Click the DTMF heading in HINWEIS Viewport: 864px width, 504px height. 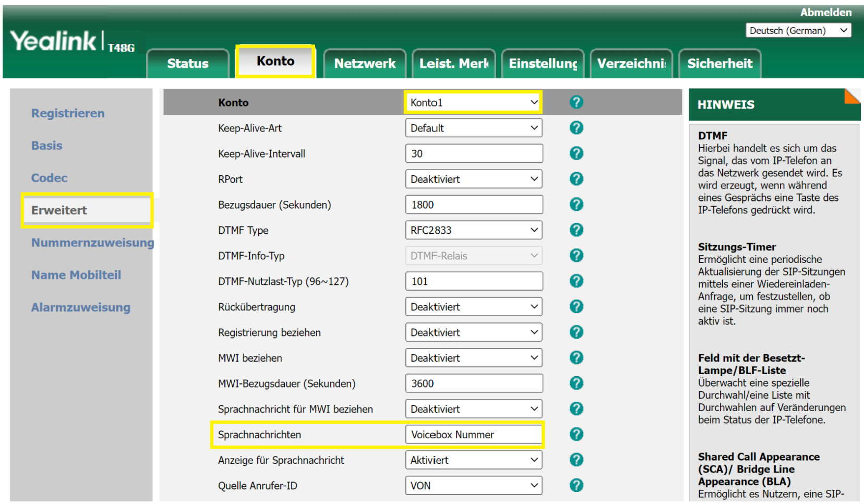point(713,136)
